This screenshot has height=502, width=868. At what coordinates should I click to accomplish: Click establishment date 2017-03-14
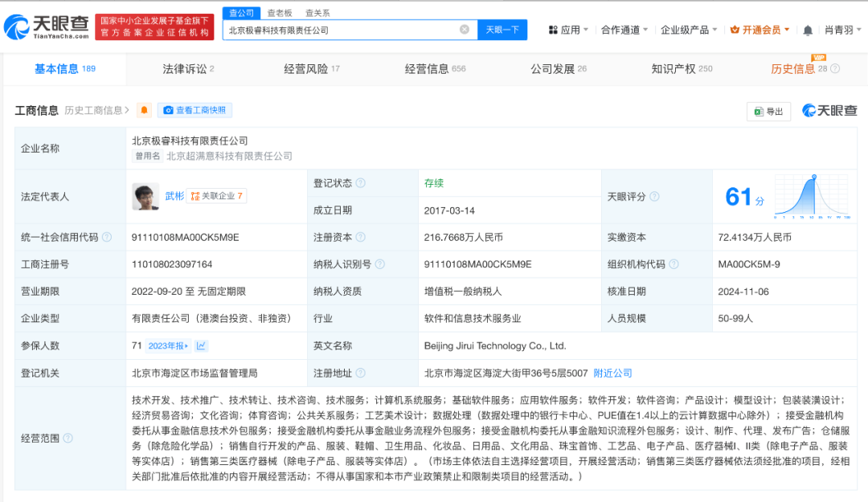pos(449,210)
